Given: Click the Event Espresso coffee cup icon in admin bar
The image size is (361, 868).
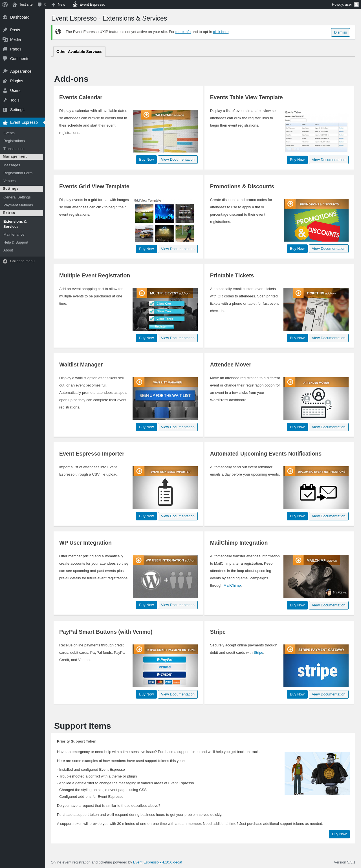Looking at the screenshot, I should click(75, 5).
